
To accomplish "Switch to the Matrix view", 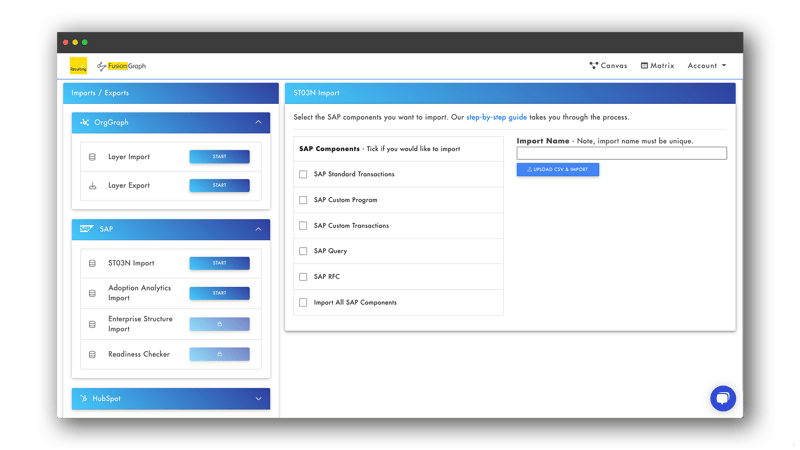I will tap(658, 65).
